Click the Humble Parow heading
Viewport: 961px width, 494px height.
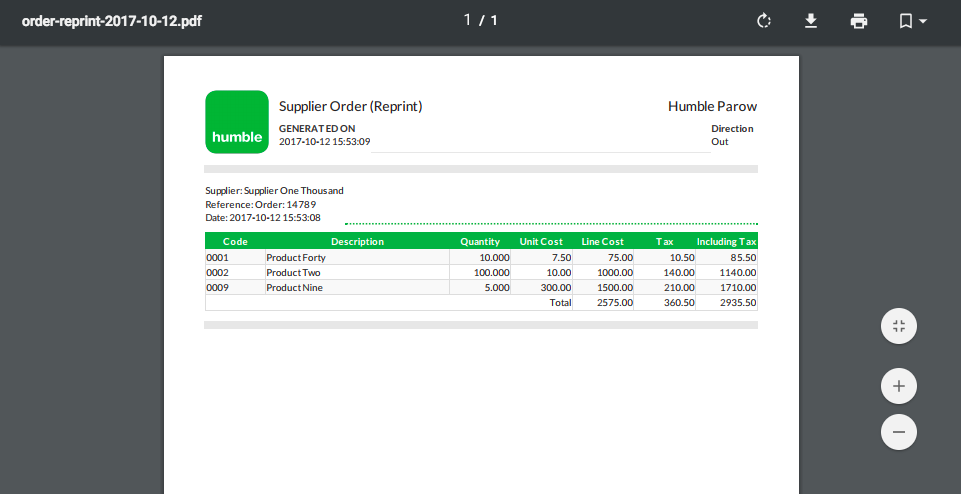(712, 106)
